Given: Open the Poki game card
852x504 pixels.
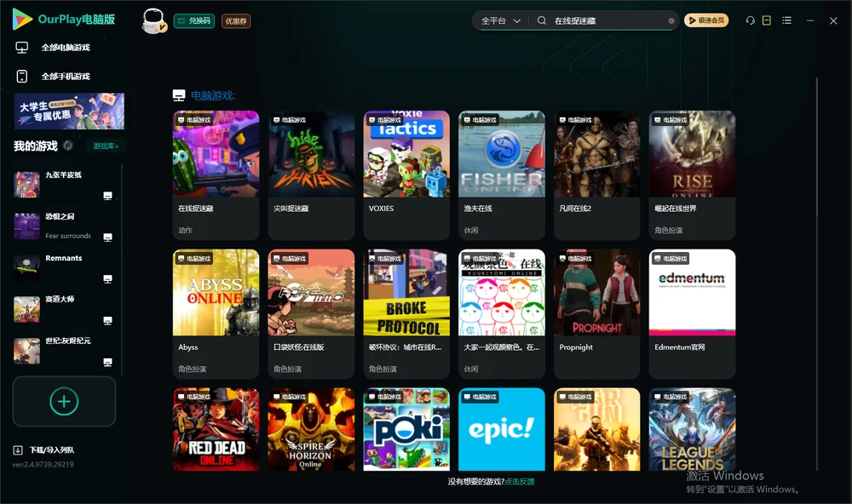Looking at the screenshot, I should coord(406,429).
